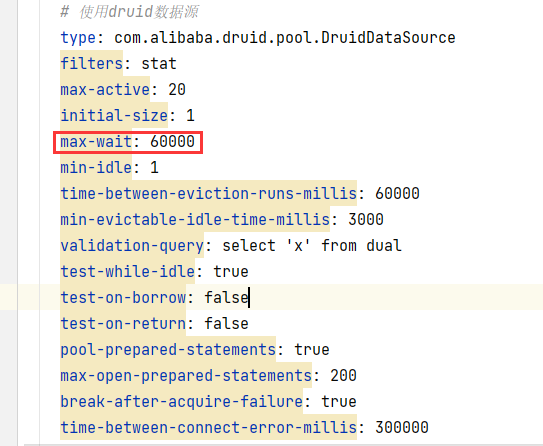The width and height of the screenshot is (543, 446).
Task: Click the time-between-connect-error-millis value 300000
Action: (x=402, y=427)
